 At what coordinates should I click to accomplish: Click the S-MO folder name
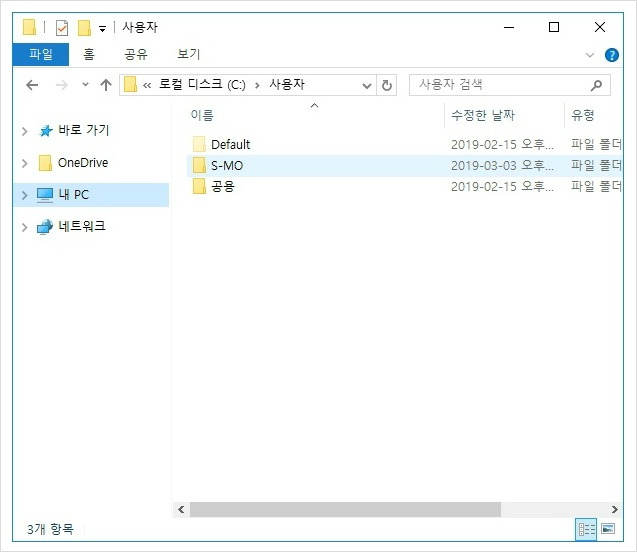pyautogui.click(x=227, y=166)
